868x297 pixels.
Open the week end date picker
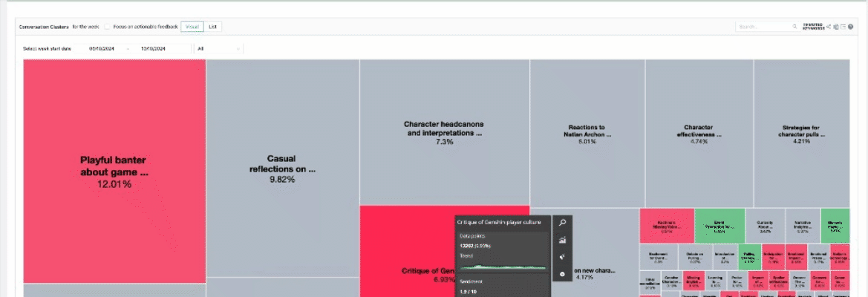tap(153, 49)
